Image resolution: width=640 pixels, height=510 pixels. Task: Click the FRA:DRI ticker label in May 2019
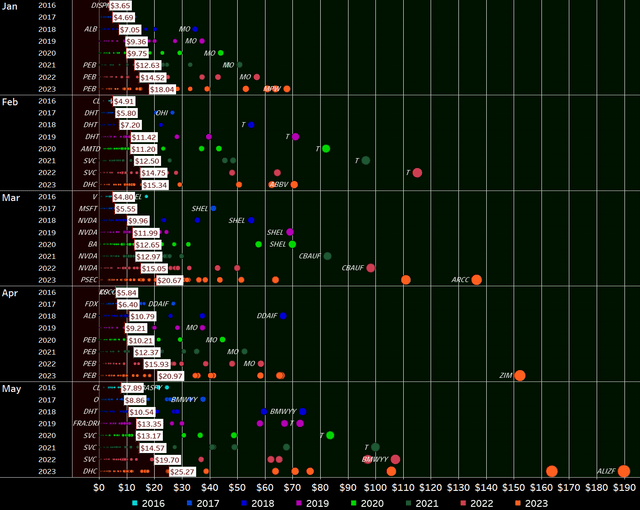tap(86, 423)
